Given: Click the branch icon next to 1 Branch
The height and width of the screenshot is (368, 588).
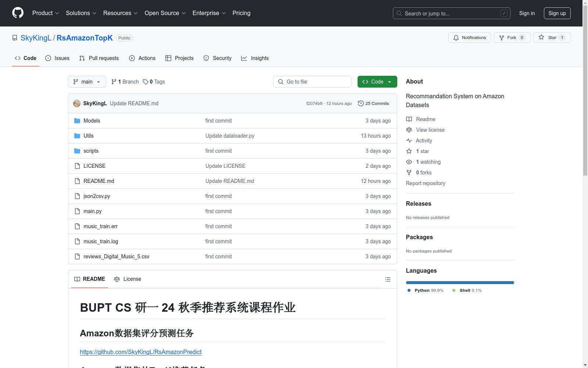Looking at the screenshot, I should (114, 82).
